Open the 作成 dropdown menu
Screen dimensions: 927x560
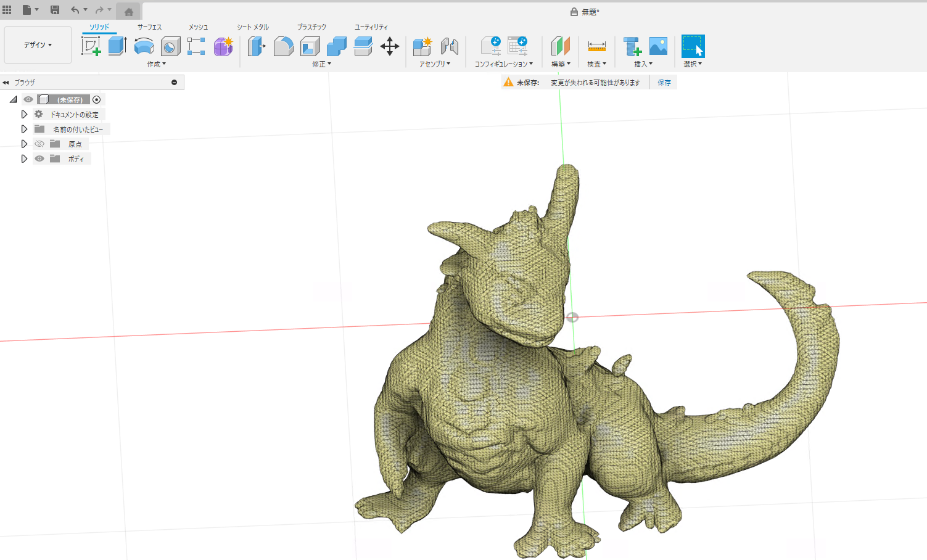pyautogui.click(x=156, y=64)
